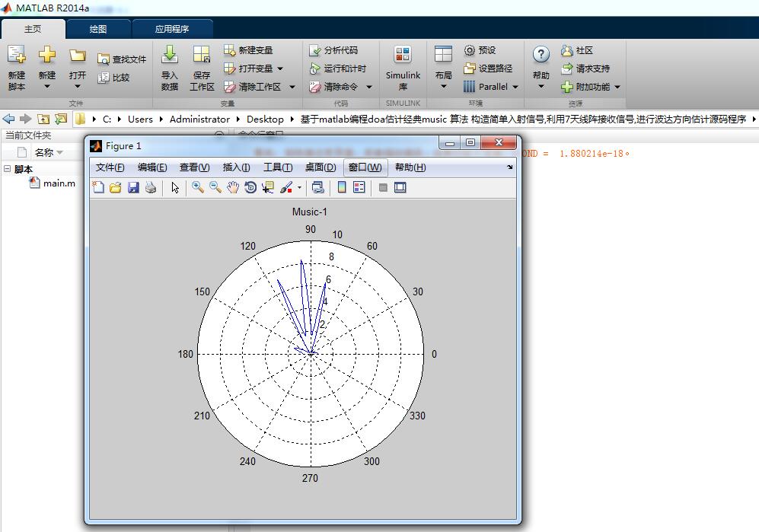Select the Pan hand tool
Image resolution: width=759 pixels, height=532 pixels.
pyautogui.click(x=233, y=187)
